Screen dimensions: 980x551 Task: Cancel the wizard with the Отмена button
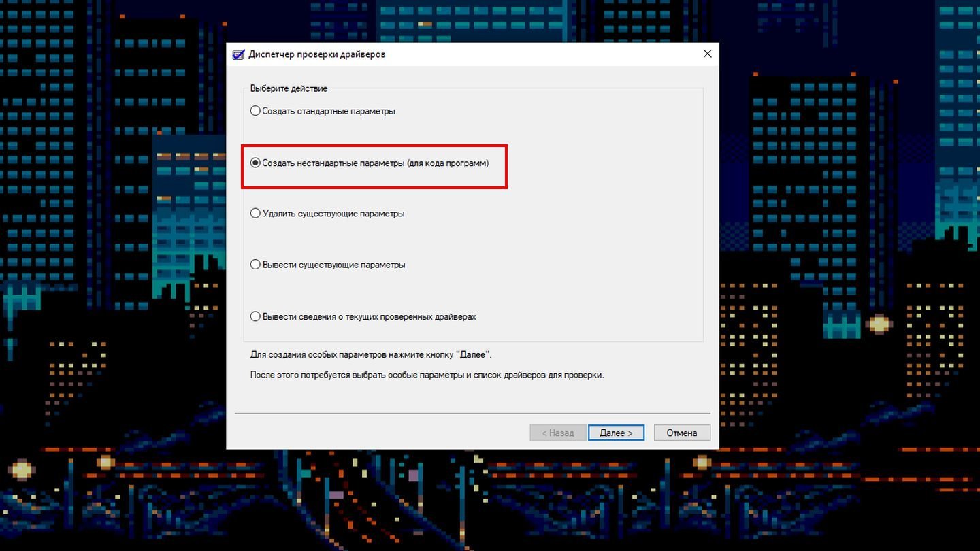click(682, 433)
